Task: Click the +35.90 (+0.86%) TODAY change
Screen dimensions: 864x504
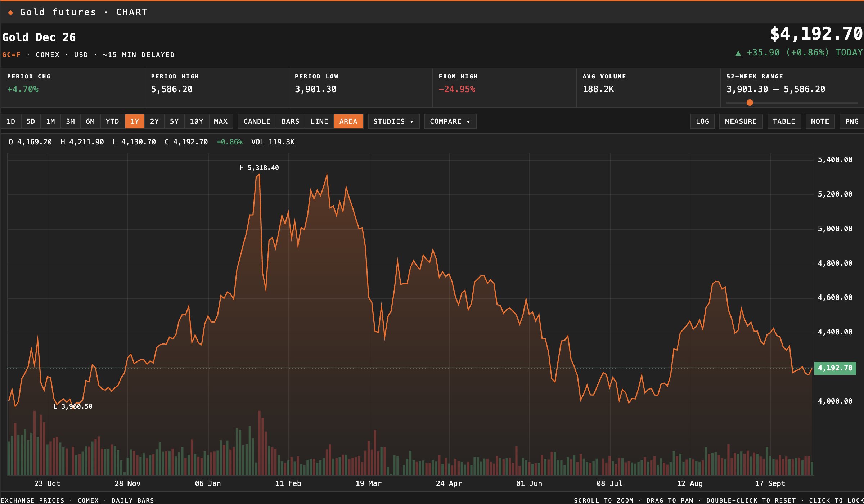Action: (x=799, y=53)
